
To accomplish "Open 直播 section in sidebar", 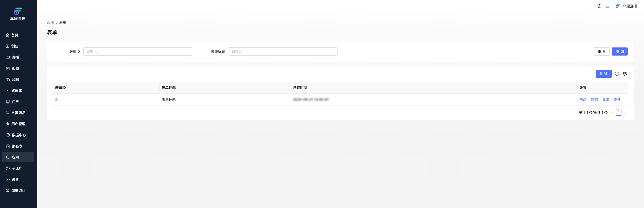I will point(15,57).
